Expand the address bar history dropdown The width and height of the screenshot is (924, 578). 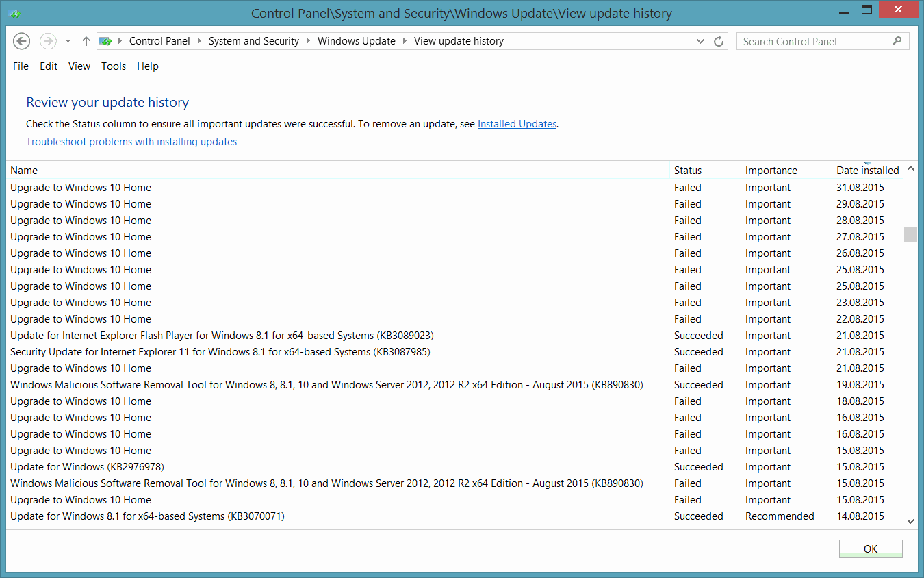[x=700, y=41]
